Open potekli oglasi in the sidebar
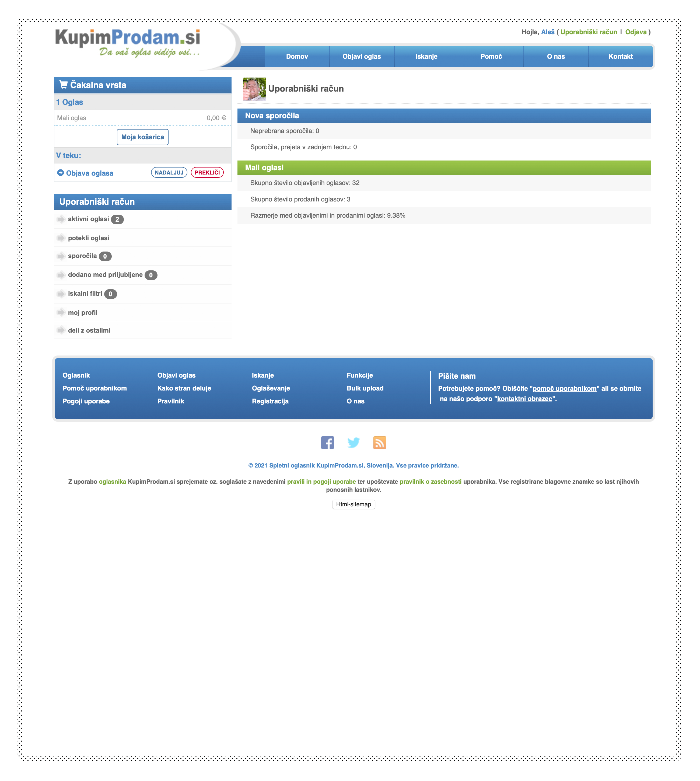This screenshot has width=700, height=781. click(x=89, y=238)
